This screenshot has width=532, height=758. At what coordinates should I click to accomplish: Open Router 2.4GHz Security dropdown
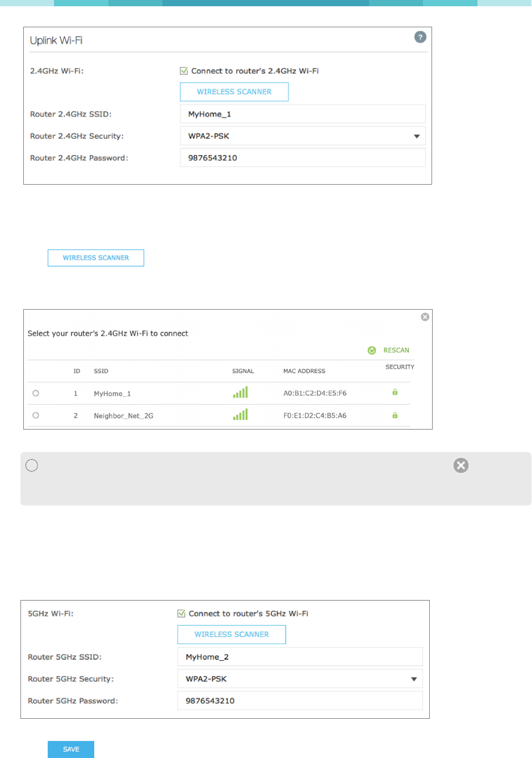click(303, 136)
